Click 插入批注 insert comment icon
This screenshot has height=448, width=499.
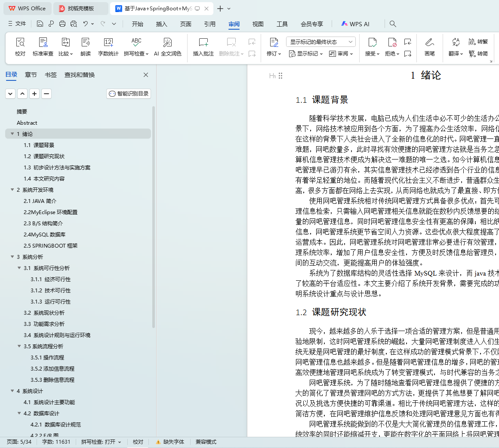click(203, 47)
